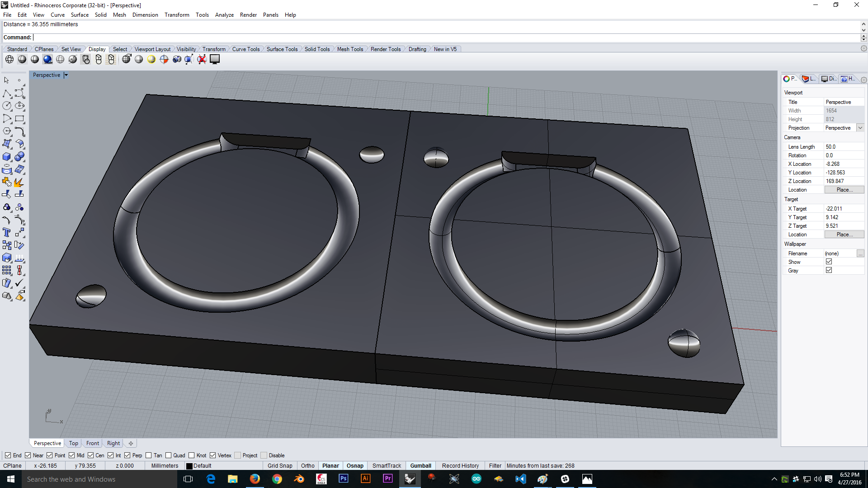Switch to the Solid Tools toolbar tab
The height and width of the screenshot is (488, 868).
[317, 49]
